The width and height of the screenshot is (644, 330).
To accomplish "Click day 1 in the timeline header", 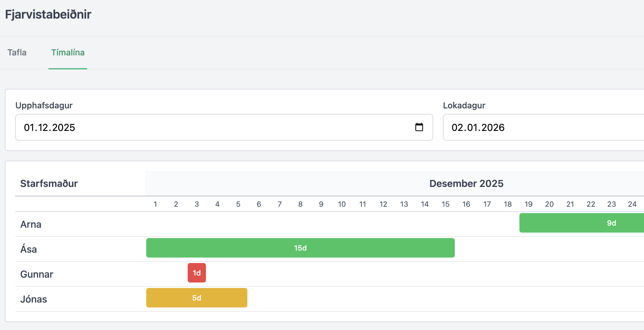I will tap(155, 204).
